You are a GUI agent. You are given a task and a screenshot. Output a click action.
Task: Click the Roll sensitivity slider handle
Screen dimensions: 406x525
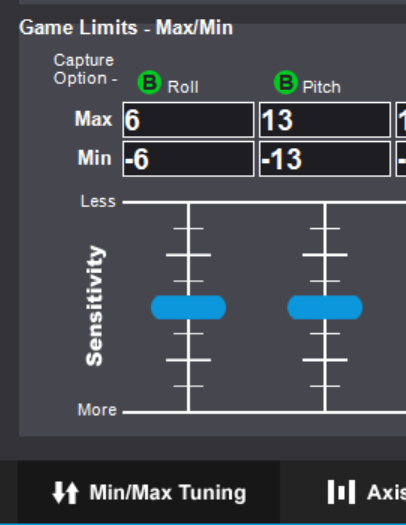[188, 307]
